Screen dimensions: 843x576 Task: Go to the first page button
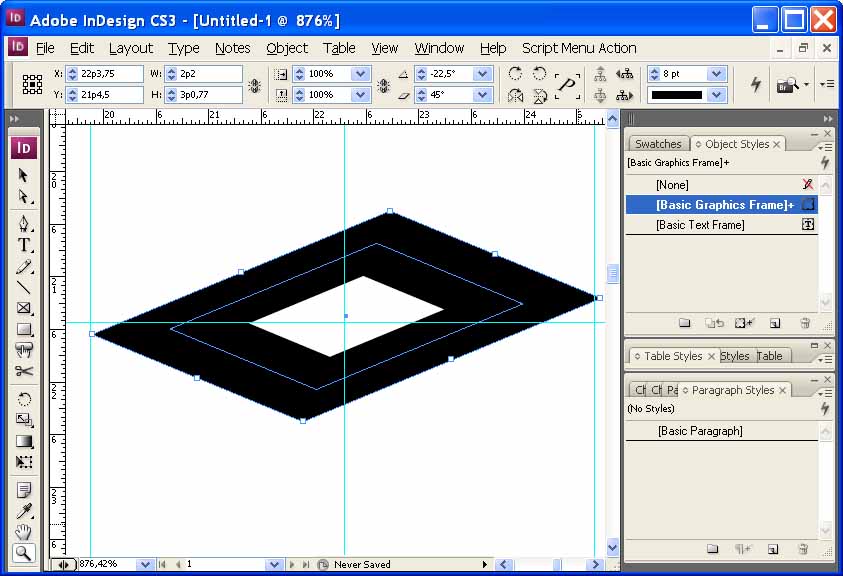click(162, 564)
